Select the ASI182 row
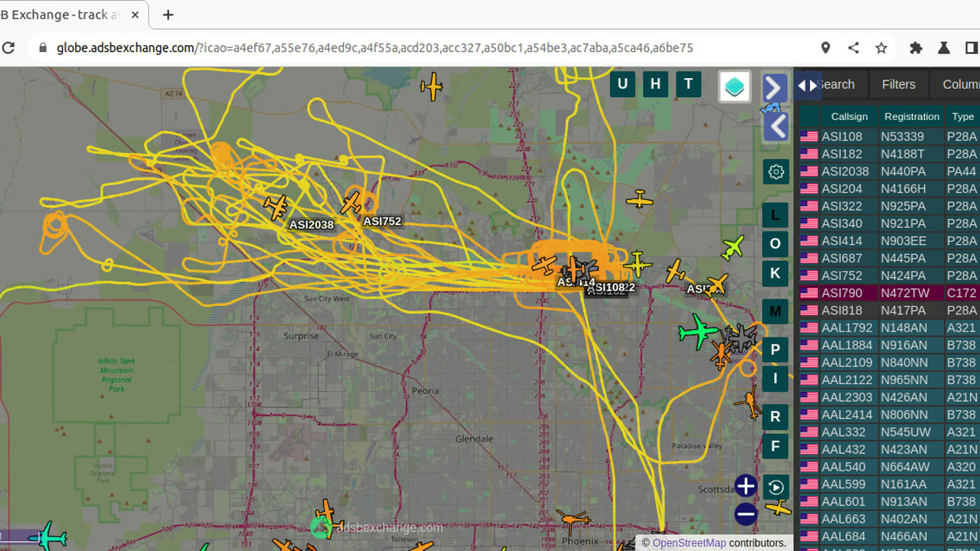 tap(888, 154)
